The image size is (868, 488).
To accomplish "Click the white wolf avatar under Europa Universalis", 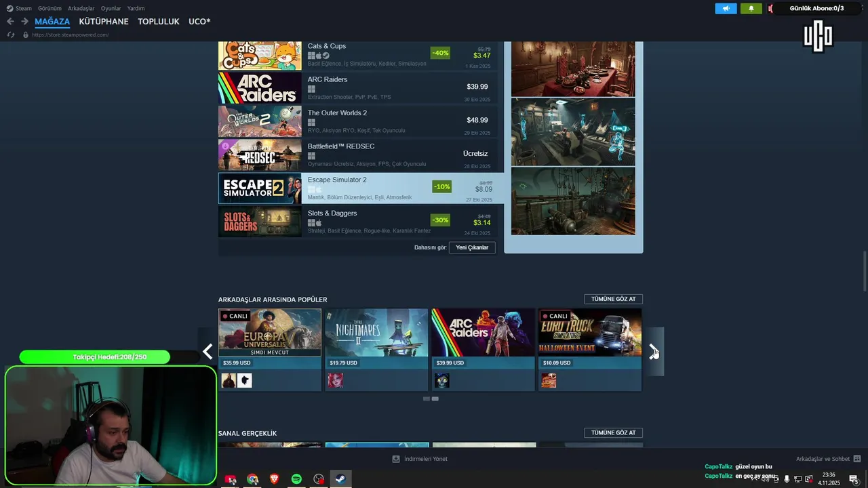I will (x=244, y=380).
